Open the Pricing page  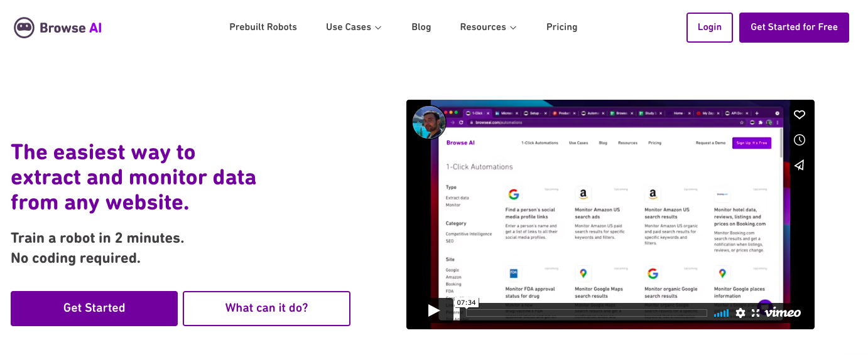pos(561,27)
